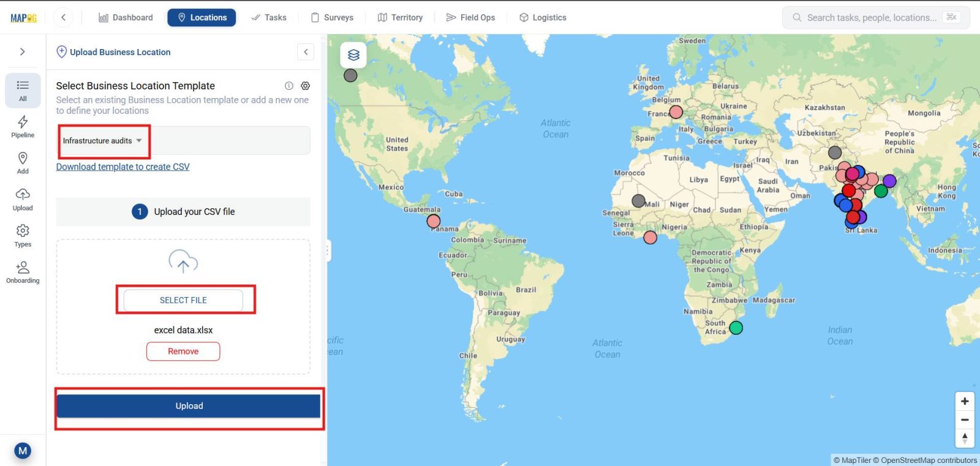Click the template settings gear icon
The height and width of the screenshot is (466, 980).
pyautogui.click(x=305, y=86)
